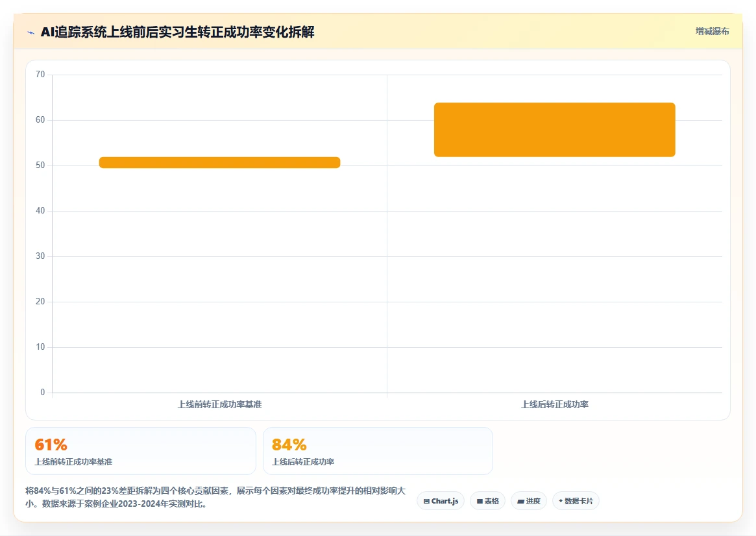The height and width of the screenshot is (536, 756).
Task: Click the 数据卡片 chip sparkle icon
Action: pyautogui.click(x=561, y=501)
